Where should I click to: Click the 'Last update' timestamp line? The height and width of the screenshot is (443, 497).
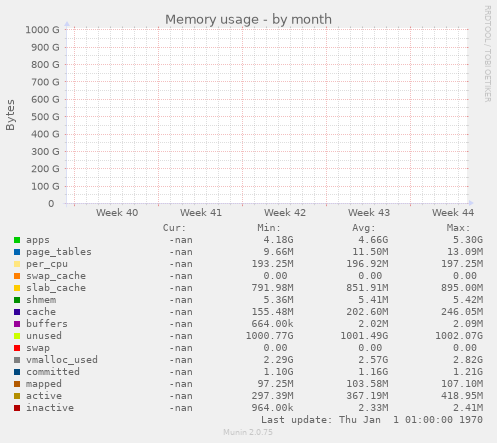(372, 420)
